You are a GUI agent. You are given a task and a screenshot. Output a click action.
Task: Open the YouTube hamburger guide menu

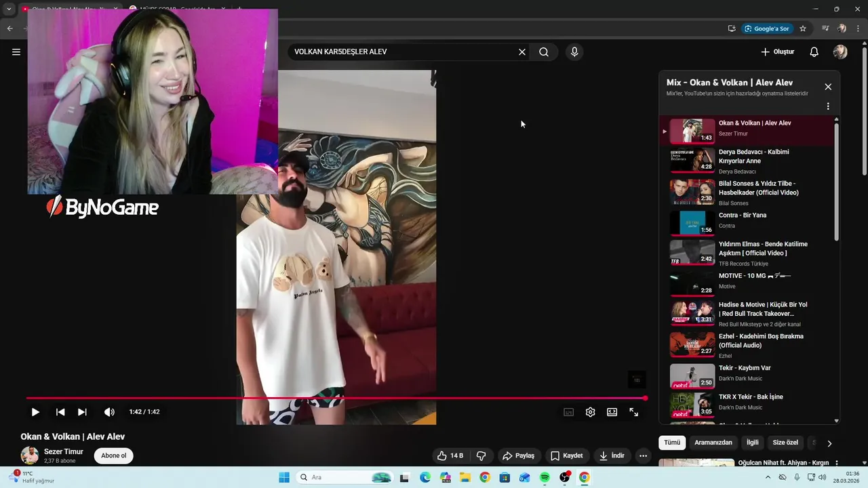(x=16, y=52)
